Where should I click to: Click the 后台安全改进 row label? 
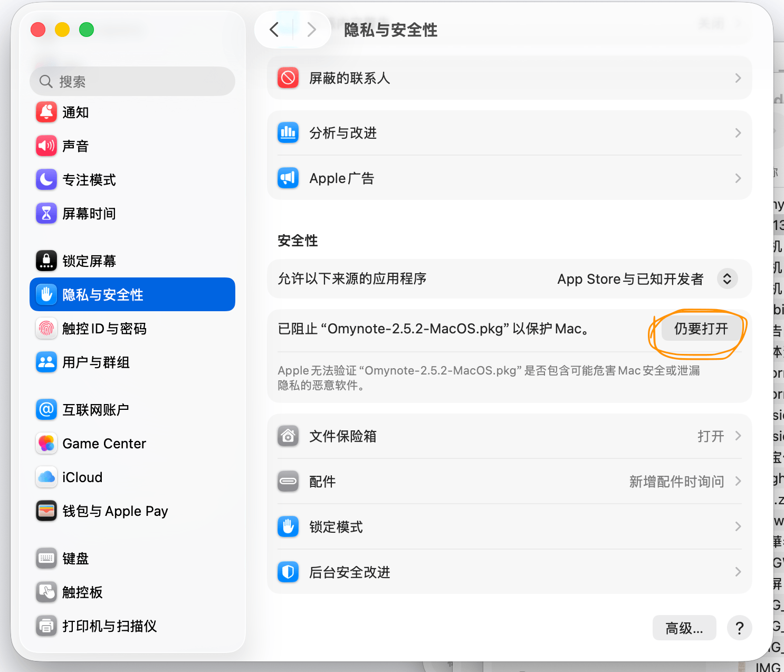350,572
